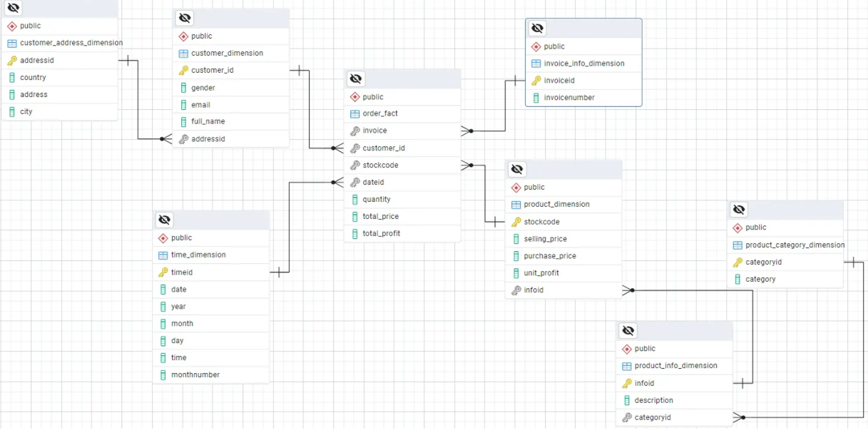Toggle visibility of the order_fact table
The height and width of the screenshot is (430, 868).
(x=355, y=78)
